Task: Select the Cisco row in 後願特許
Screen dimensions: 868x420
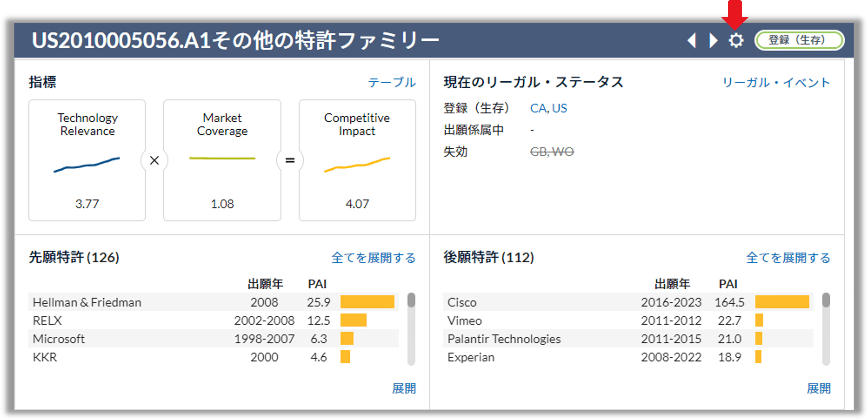Action: (x=462, y=302)
